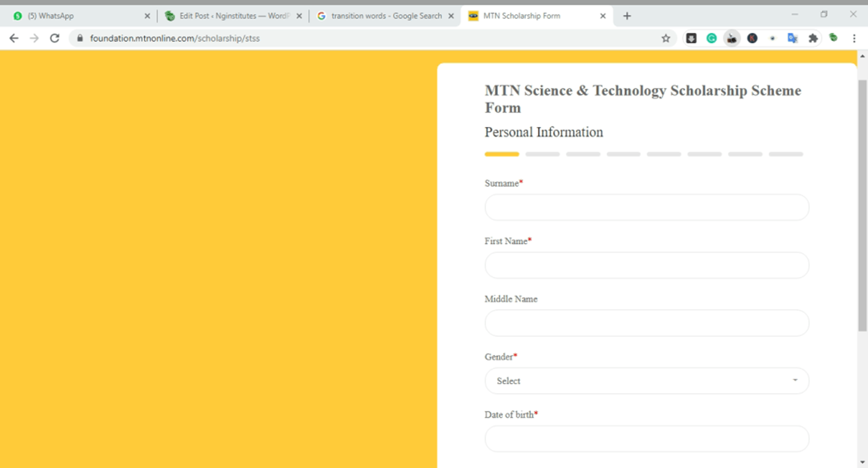
Task: Click into the First Name field
Action: pyautogui.click(x=647, y=265)
